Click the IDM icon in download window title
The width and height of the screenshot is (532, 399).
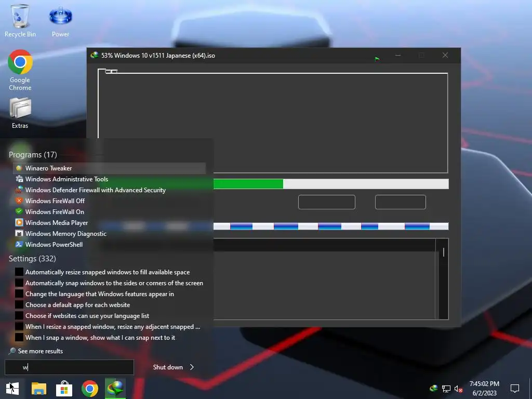pyautogui.click(x=95, y=55)
